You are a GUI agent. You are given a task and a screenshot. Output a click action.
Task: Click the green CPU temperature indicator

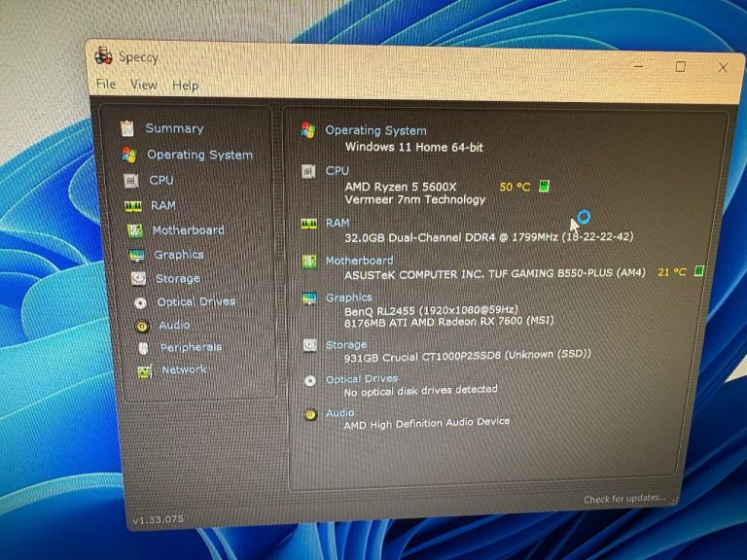pos(544,186)
